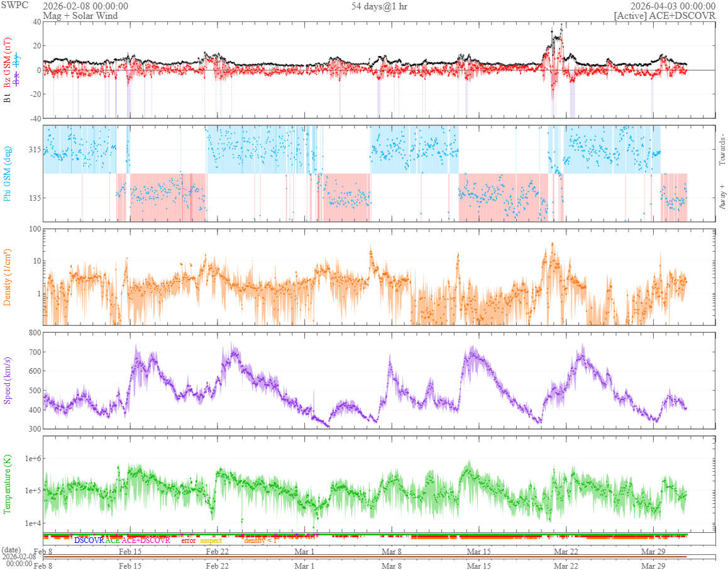Click the 1e+6 tick on the Temperature axis
This screenshot has height=570, width=728.
pyautogui.click(x=33, y=459)
